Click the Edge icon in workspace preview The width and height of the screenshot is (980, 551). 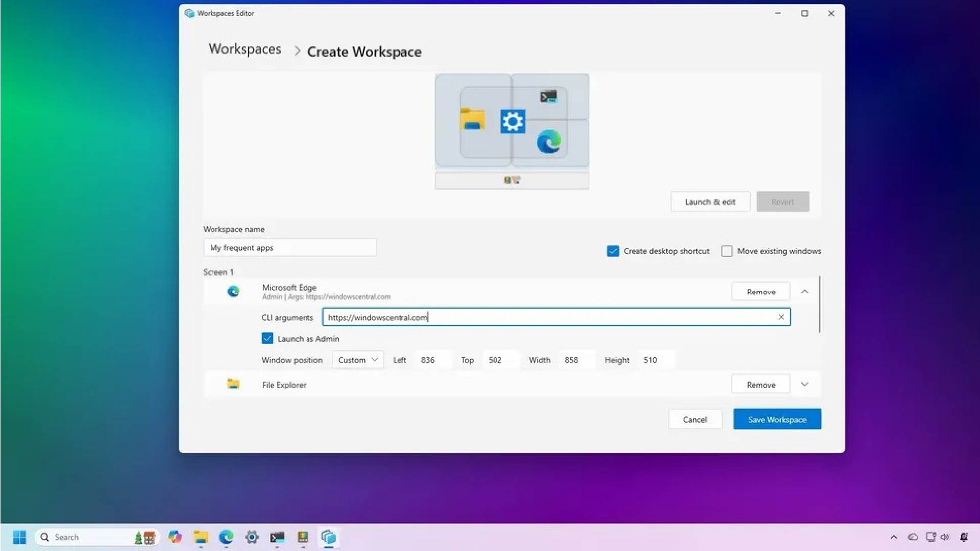(549, 141)
